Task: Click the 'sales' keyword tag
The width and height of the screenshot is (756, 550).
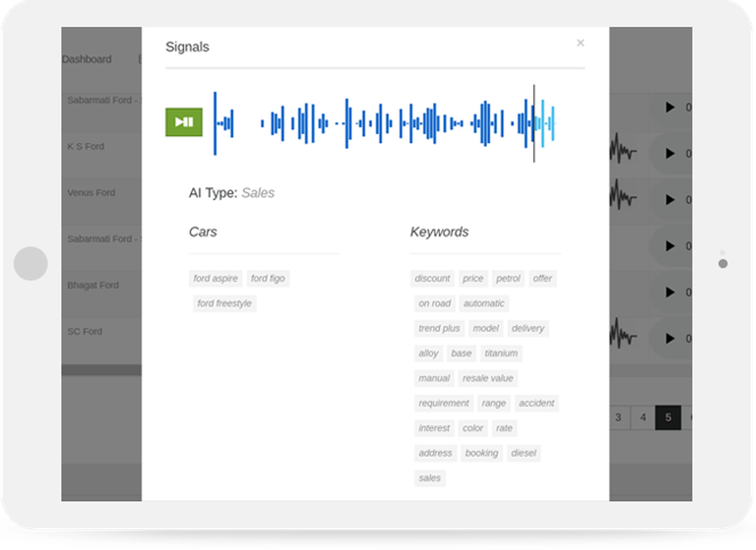Action: [429, 479]
